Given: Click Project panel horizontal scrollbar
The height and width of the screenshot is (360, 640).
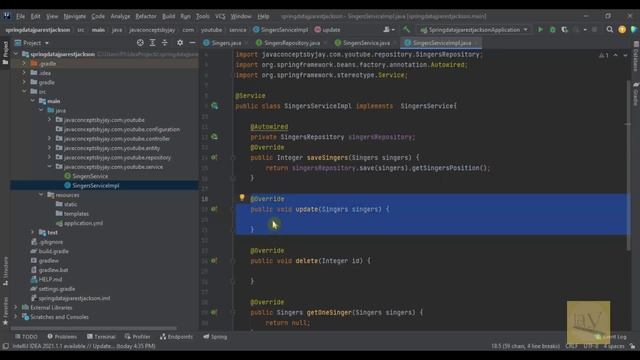Looking at the screenshot, I should click(94, 328).
